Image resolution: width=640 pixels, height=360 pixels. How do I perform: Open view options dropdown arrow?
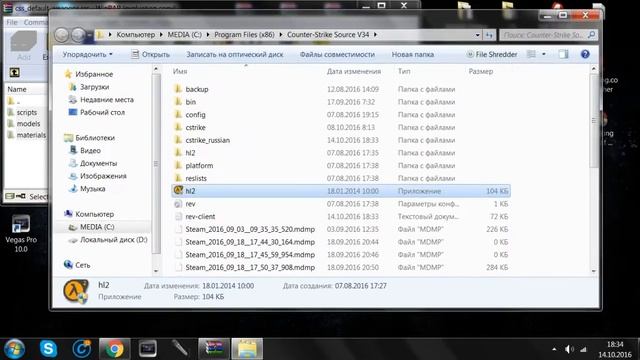coord(544,54)
